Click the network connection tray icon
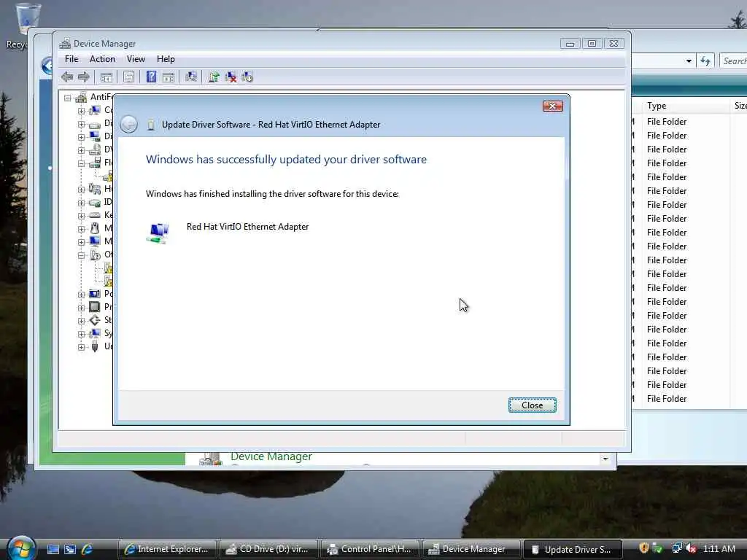747x560 pixels. 676,548
